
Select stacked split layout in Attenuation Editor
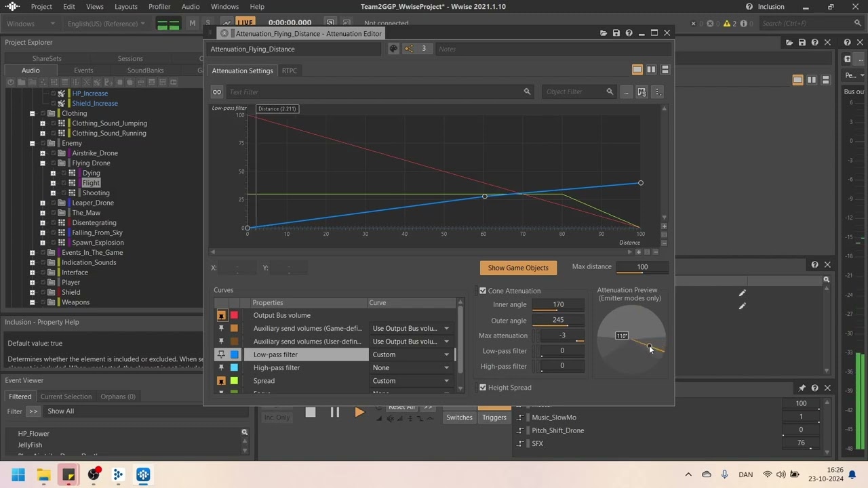pyautogui.click(x=665, y=70)
